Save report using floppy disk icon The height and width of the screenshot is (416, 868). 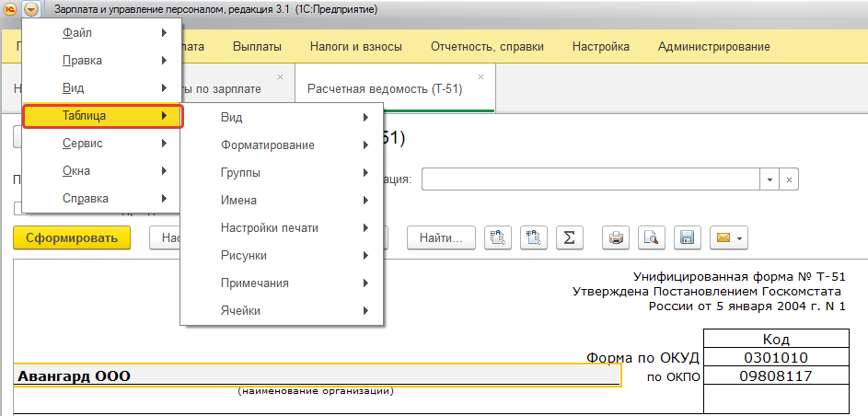pos(687,237)
